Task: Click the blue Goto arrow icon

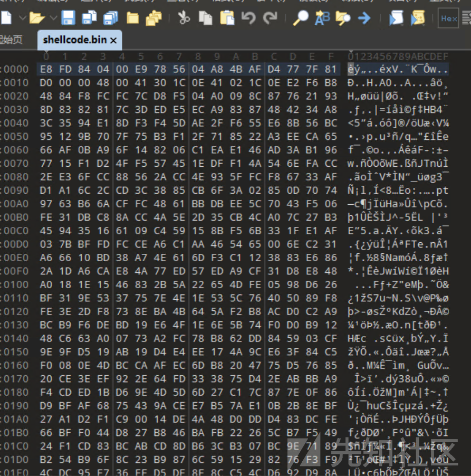Action: [x=364, y=18]
